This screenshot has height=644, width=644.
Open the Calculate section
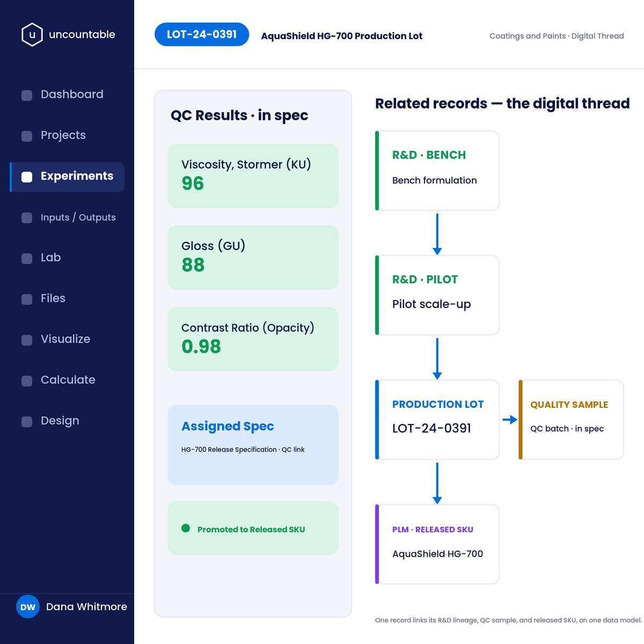click(67, 380)
